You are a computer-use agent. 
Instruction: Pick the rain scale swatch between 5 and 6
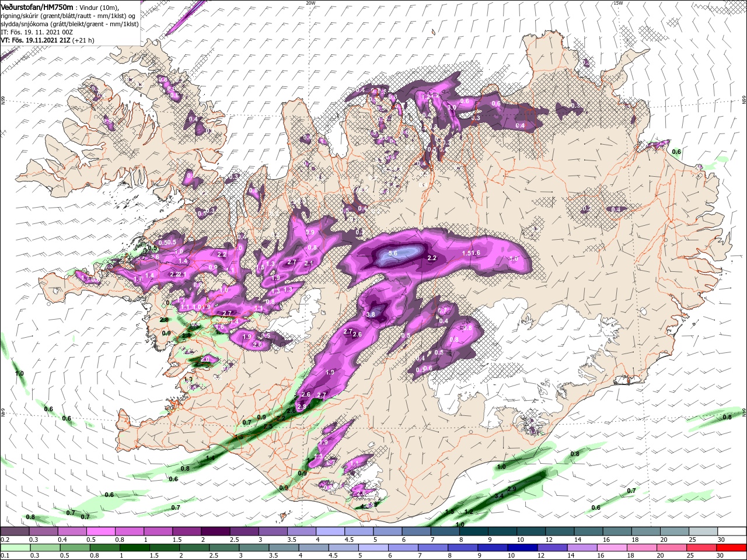[x=373, y=548]
